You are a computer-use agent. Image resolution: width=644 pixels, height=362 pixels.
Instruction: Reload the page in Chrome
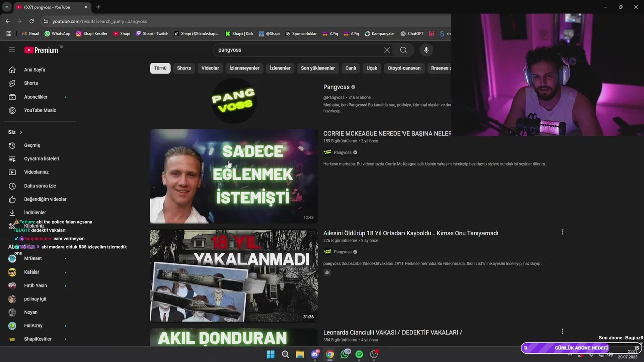tap(31, 21)
